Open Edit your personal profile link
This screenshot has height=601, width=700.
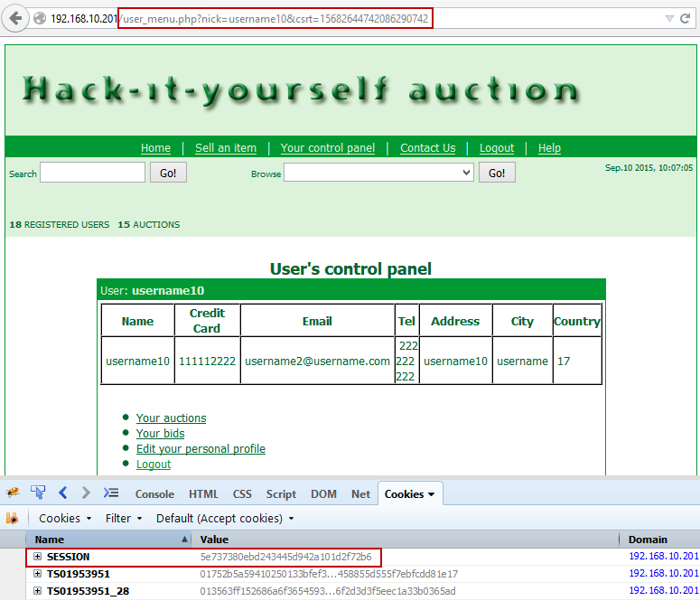point(201,449)
